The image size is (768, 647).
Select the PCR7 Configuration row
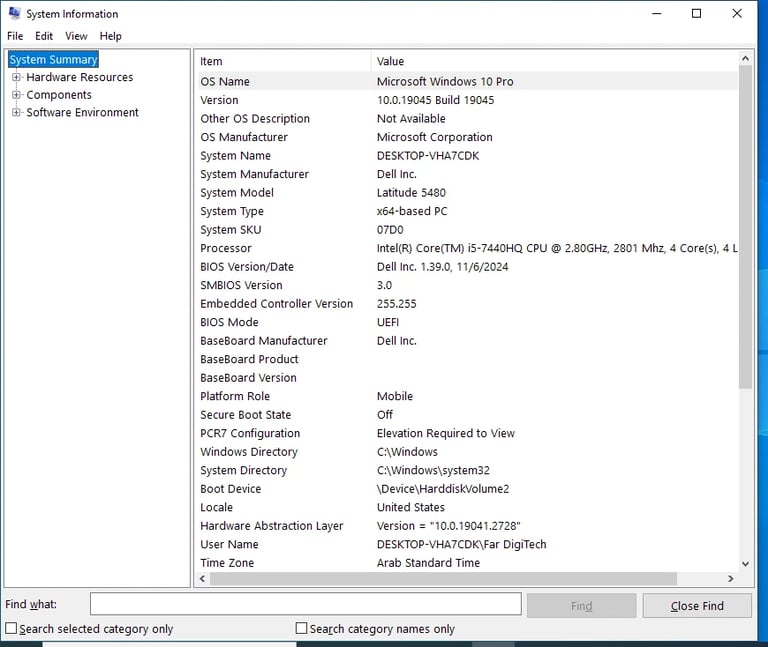click(x=467, y=433)
